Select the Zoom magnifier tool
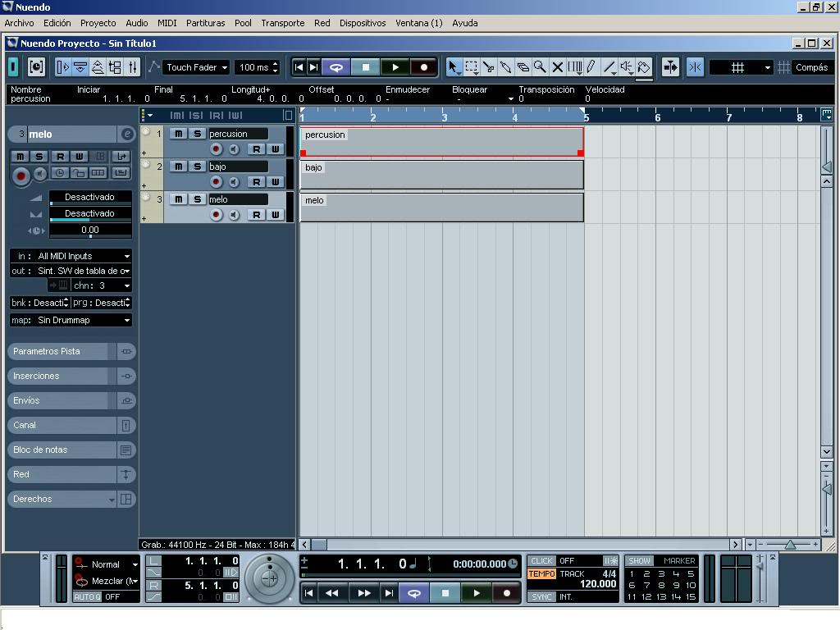 click(540, 67)
